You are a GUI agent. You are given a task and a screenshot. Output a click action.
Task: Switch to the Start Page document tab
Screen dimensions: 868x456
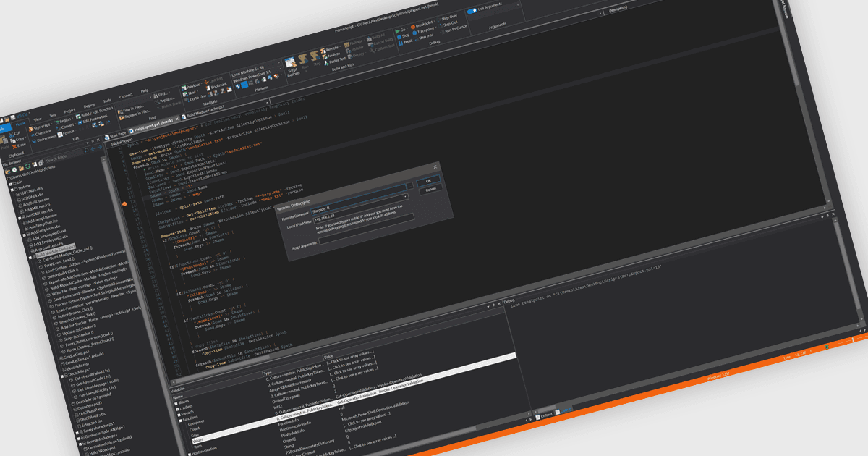(116, 136)
